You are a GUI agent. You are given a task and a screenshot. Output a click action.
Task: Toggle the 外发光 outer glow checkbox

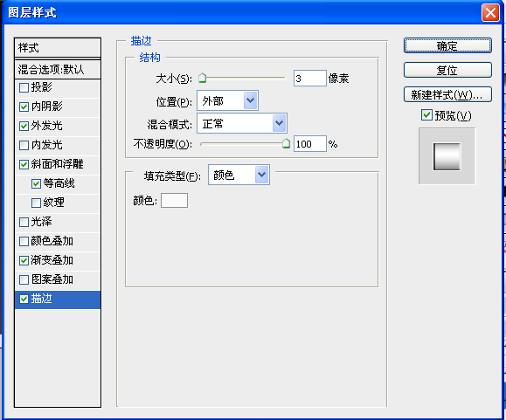24,126
